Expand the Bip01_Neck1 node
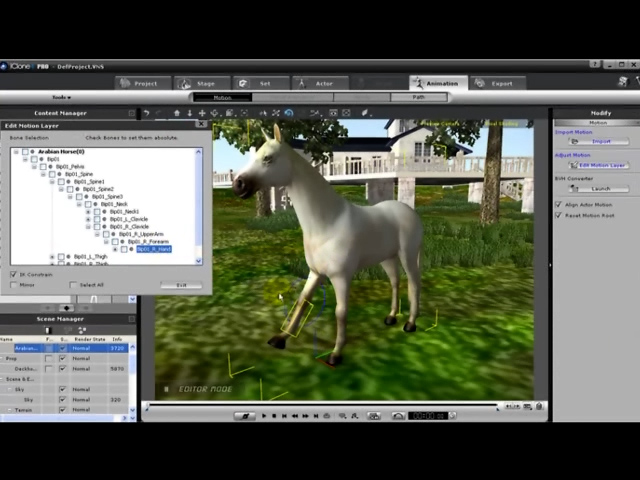This screenshot has height=480, width=640. coord(88,211)
